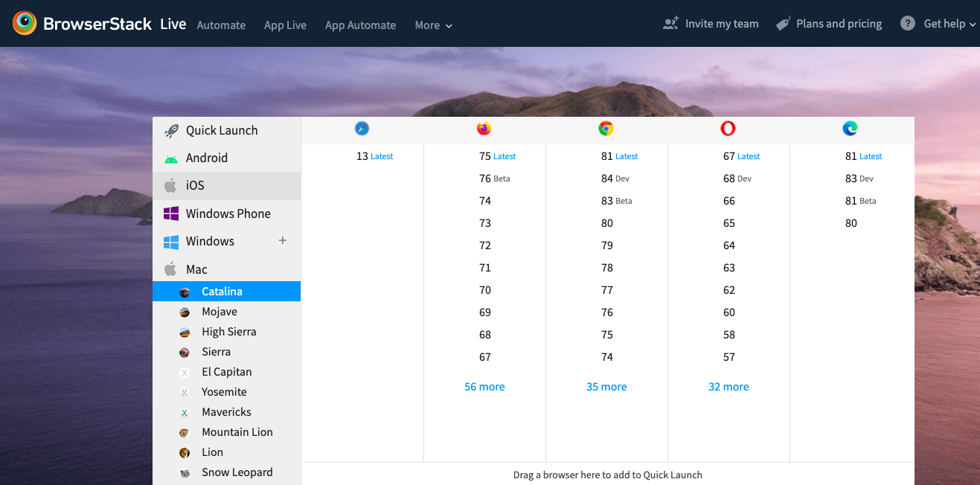Viewport: 980px width, 485px height.
Task: Click the Quick Launch drop zone bar
Action: tap(607, 474)
